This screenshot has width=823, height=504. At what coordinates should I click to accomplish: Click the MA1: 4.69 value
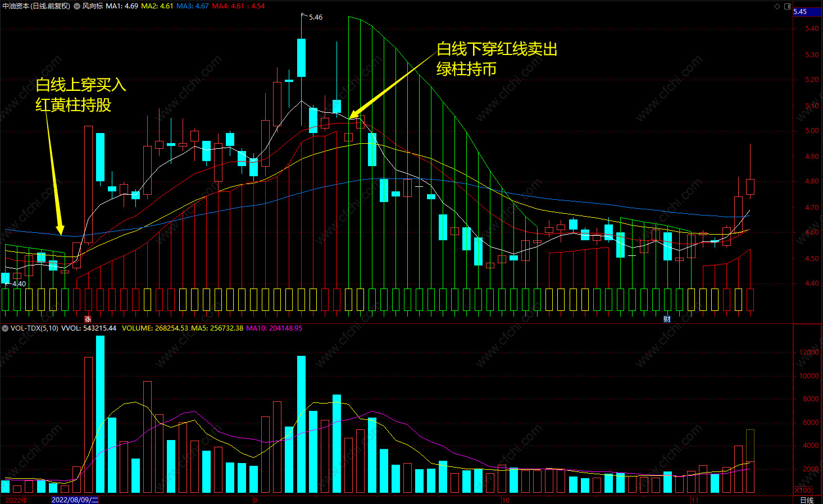122,6
